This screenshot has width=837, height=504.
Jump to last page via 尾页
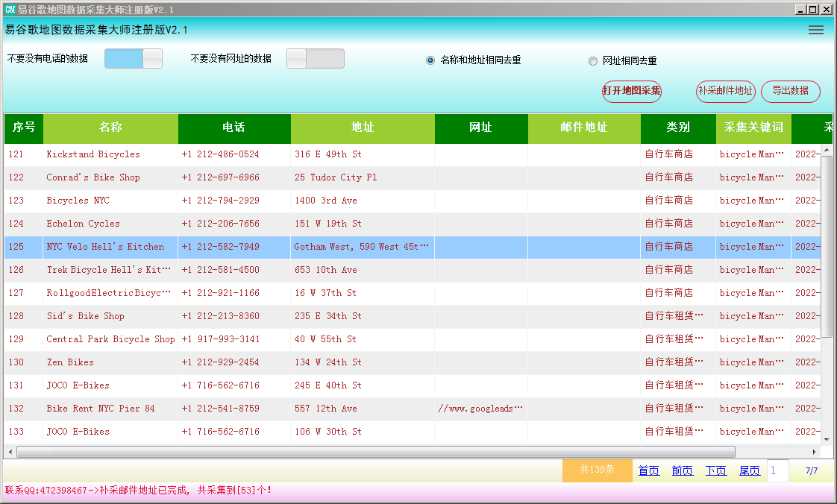pos(749,470)
